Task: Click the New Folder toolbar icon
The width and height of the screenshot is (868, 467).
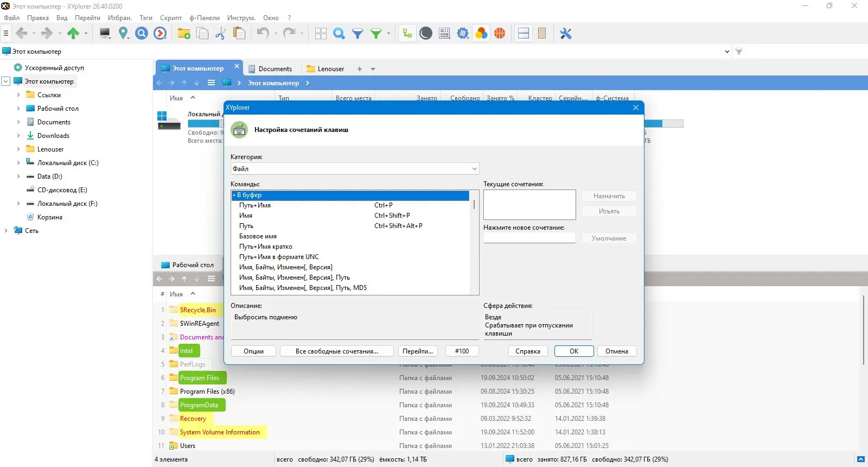Action: click(184, 34)
